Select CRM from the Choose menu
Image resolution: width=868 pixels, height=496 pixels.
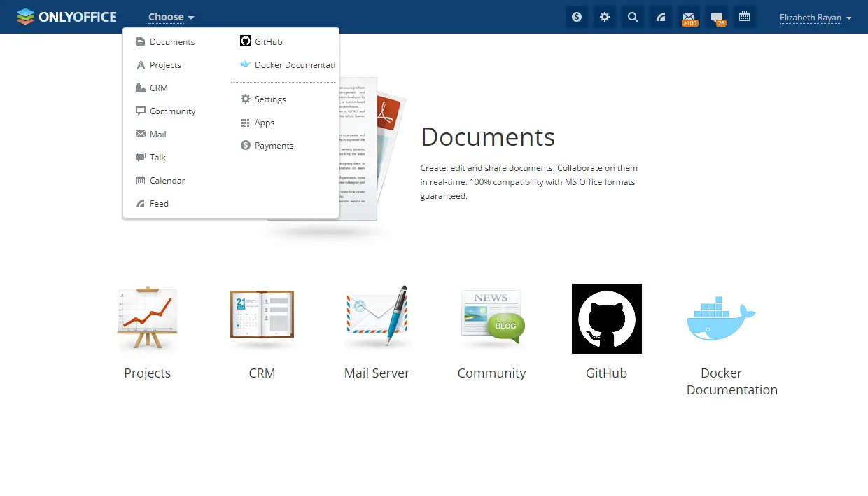(x=152, y=88)
